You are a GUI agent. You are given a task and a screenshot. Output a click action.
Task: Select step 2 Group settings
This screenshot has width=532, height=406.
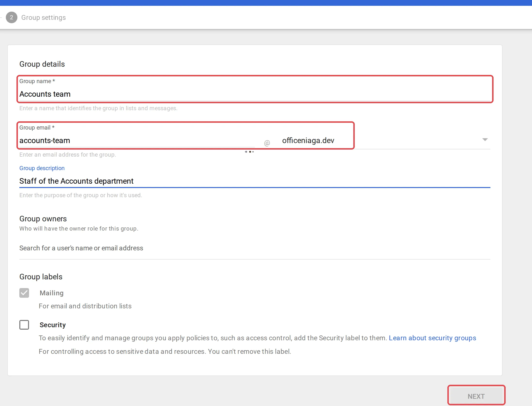[x=36, y=17]
